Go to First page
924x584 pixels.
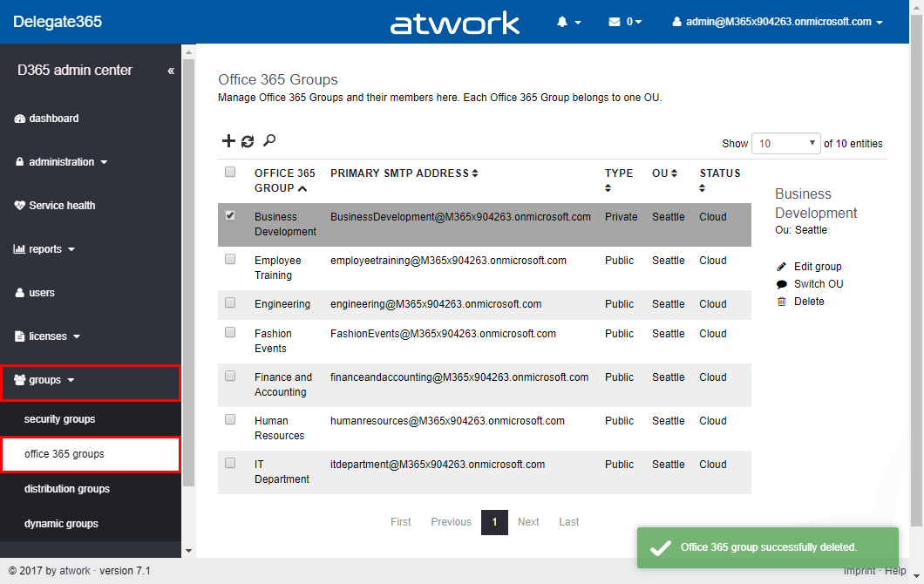[x=401, y=522]
